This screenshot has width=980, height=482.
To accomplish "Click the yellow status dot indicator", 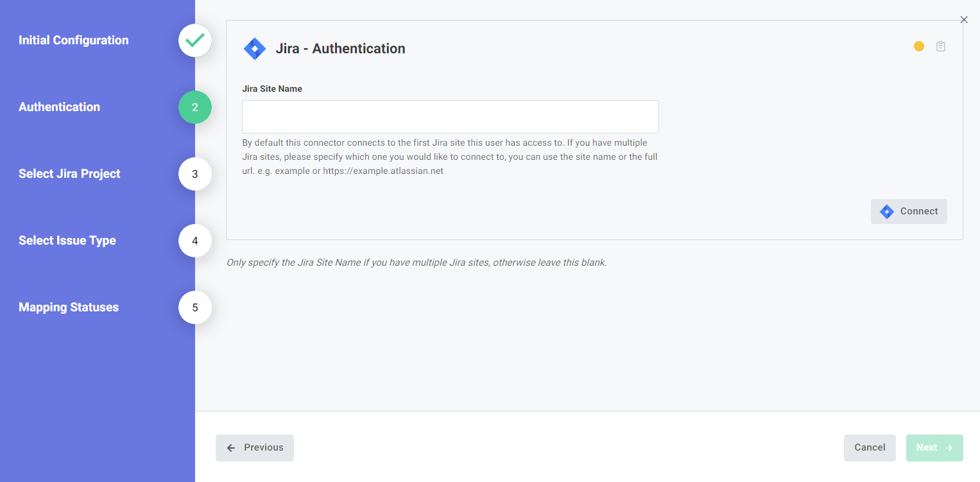I will click(x=918, y=46).
